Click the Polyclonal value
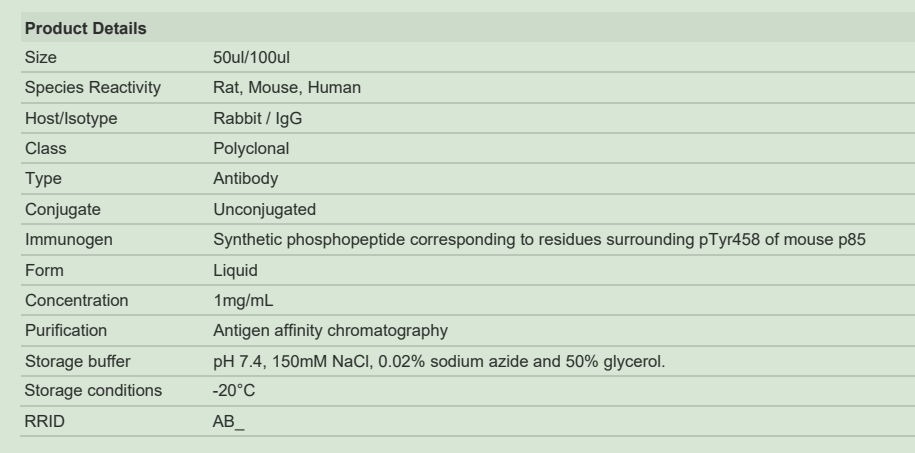This screenshot has height=453, width=915. pos(252,148)
